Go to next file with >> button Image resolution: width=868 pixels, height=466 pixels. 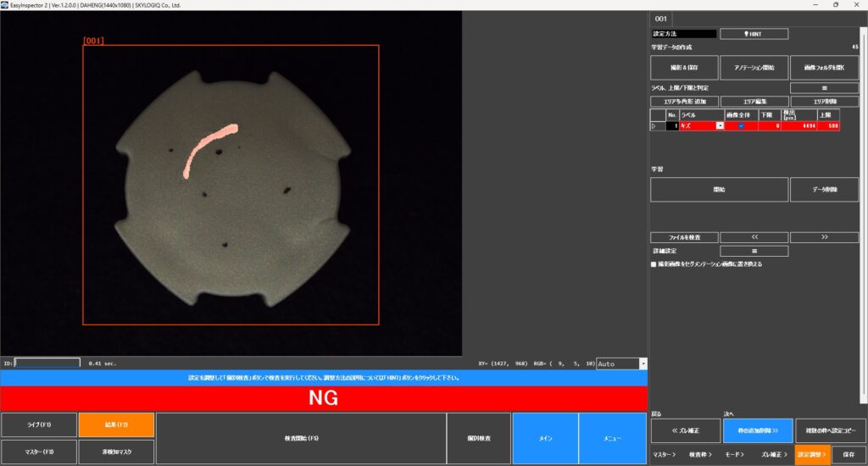[824, 237]
